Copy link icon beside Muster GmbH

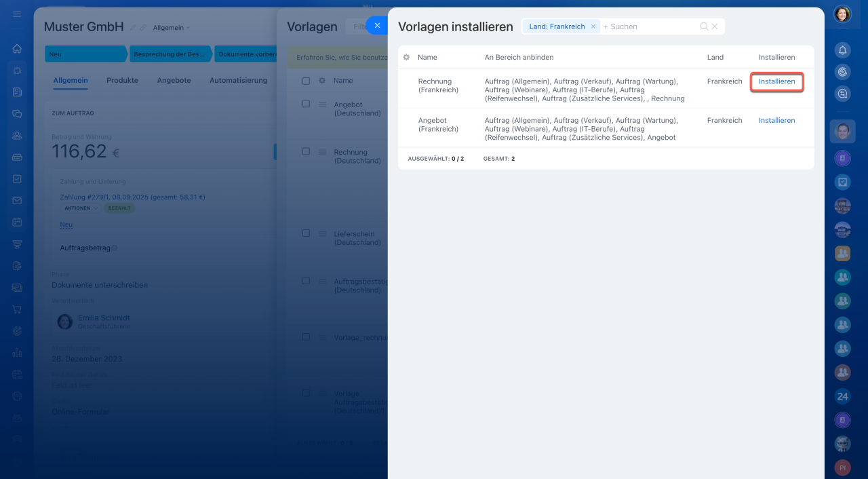(x=143, y=28)
